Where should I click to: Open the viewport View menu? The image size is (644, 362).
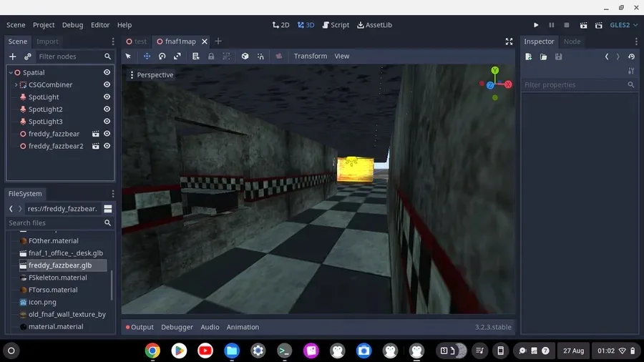point(342,57)
